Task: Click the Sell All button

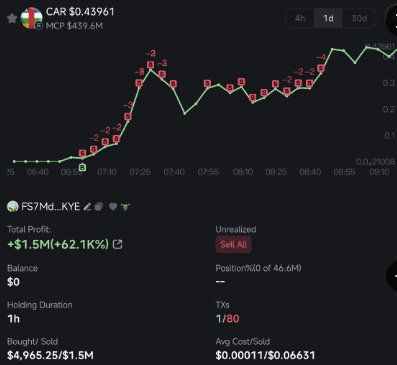Action: (233, 244)
